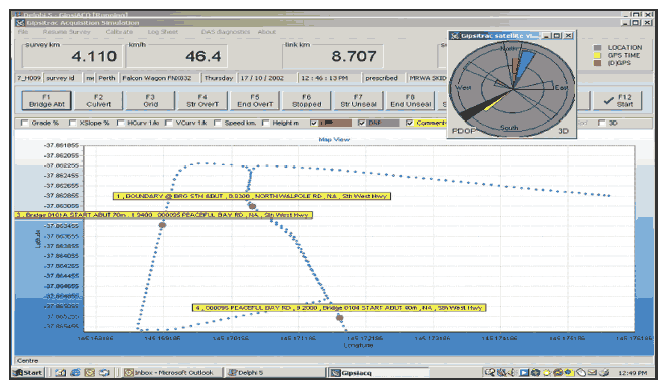Check the Speed km checkbox
667x384 pixels.
coord(218,123)
